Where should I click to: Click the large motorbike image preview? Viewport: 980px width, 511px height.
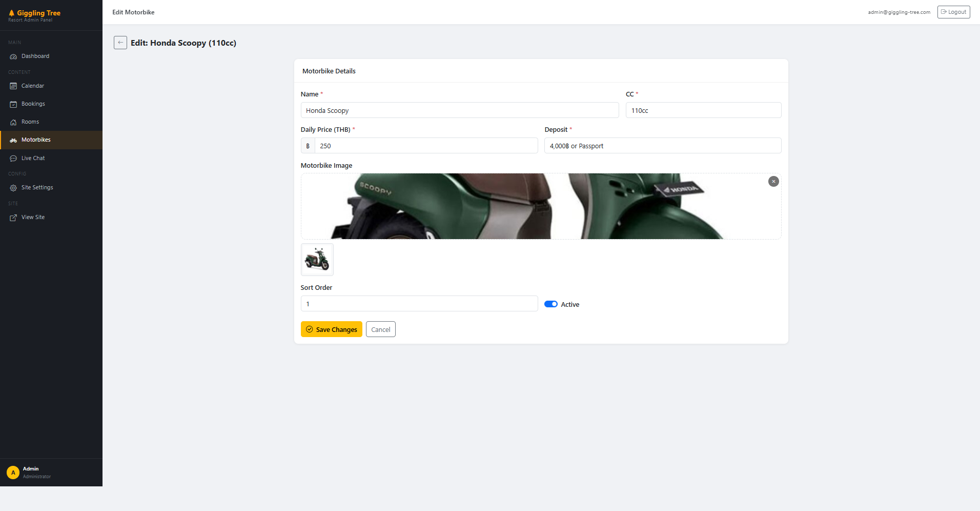coord(541,206)
